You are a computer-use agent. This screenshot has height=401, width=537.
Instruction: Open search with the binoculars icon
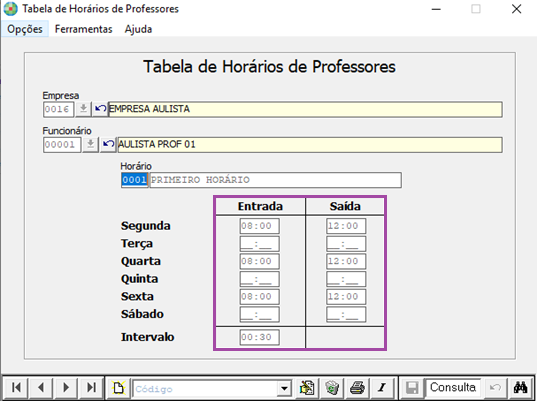pos(520,388)
